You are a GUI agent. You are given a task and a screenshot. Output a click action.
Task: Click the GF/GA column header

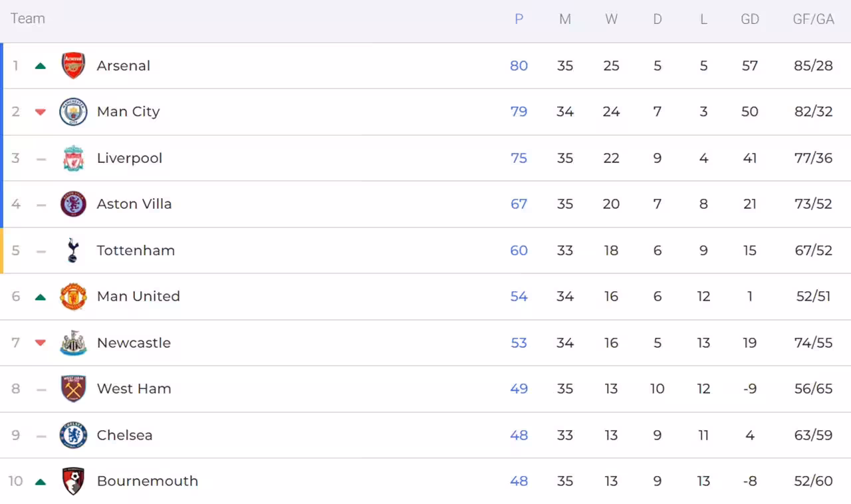point(813,19)
